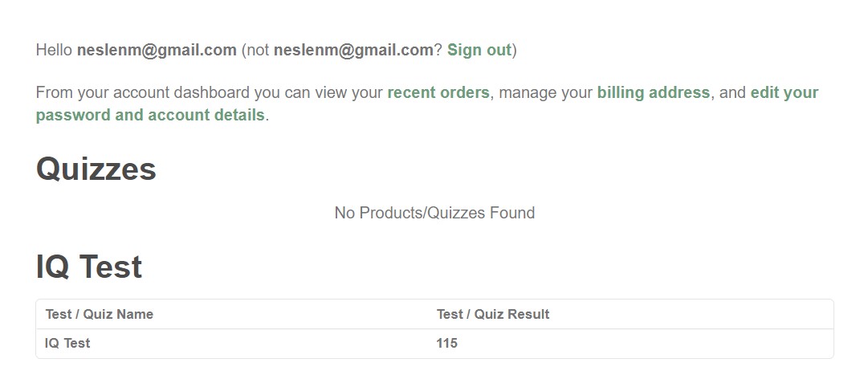Select the 115 result cell
868x379 pixels.
click(447, 343)
